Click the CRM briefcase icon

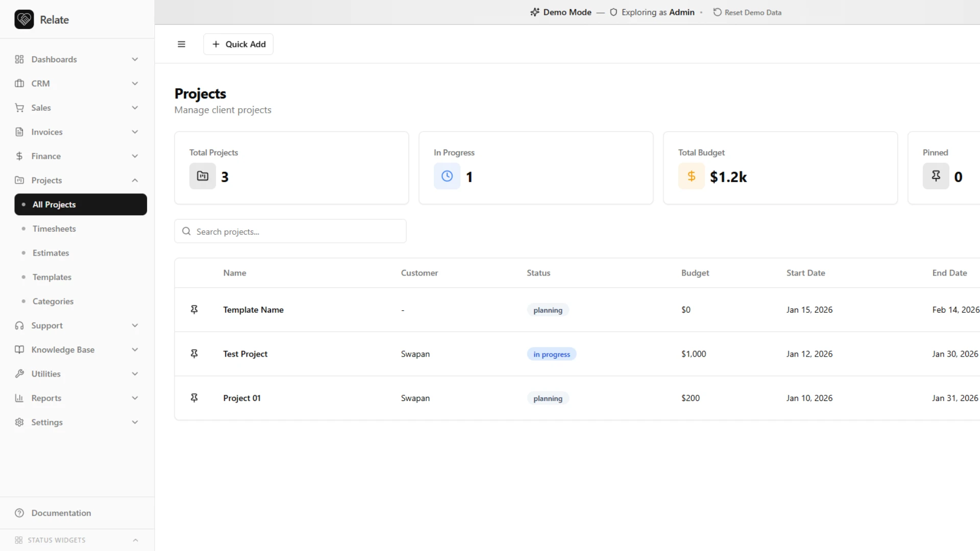click(x=19, y=83)
